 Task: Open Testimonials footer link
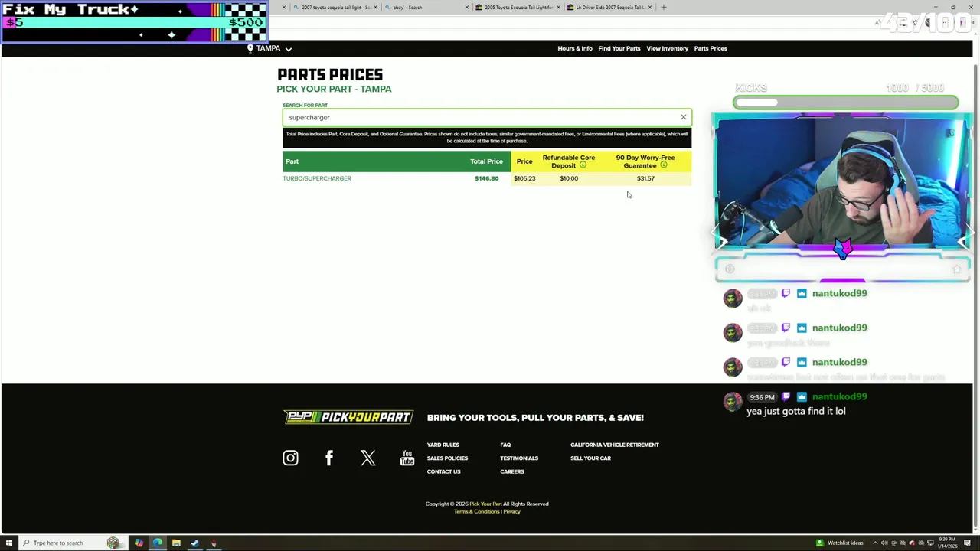[519, 458]
